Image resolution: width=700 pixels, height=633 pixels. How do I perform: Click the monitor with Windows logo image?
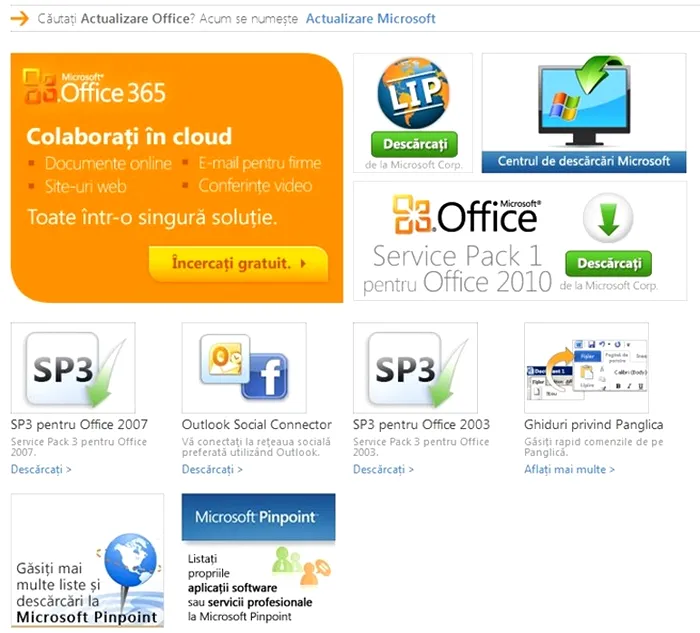pyautogui.click(x=584, y=102)
